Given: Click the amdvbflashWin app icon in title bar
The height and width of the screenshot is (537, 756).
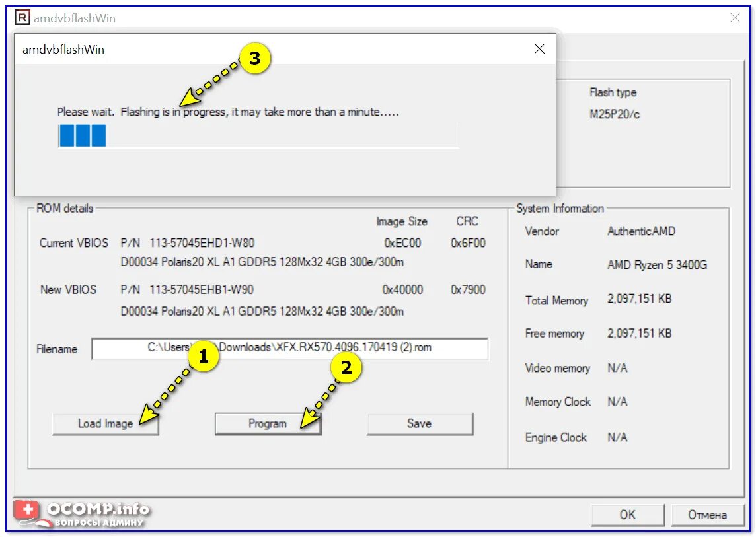Looking at the screenshot, I should pos(22,18).
